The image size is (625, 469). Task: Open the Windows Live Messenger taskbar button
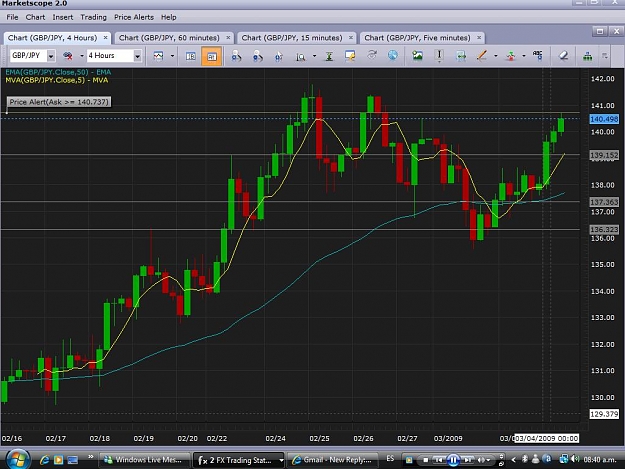tap(144, 460)
